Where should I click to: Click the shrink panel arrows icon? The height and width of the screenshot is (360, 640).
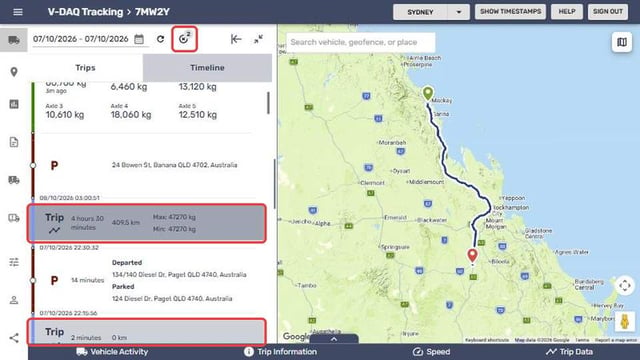(x=258, y=39)
